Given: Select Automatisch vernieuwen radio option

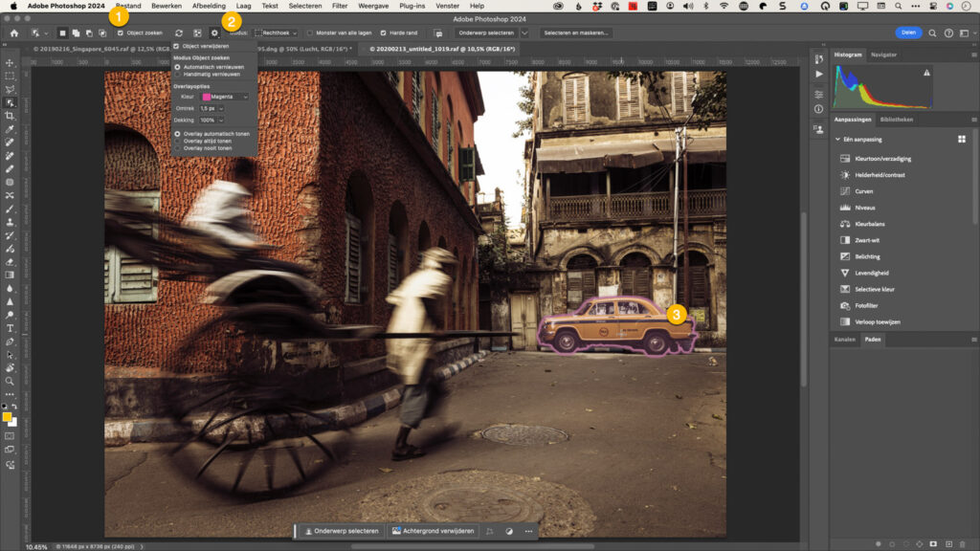Looking at the screenshot, I should click(177, 67).
